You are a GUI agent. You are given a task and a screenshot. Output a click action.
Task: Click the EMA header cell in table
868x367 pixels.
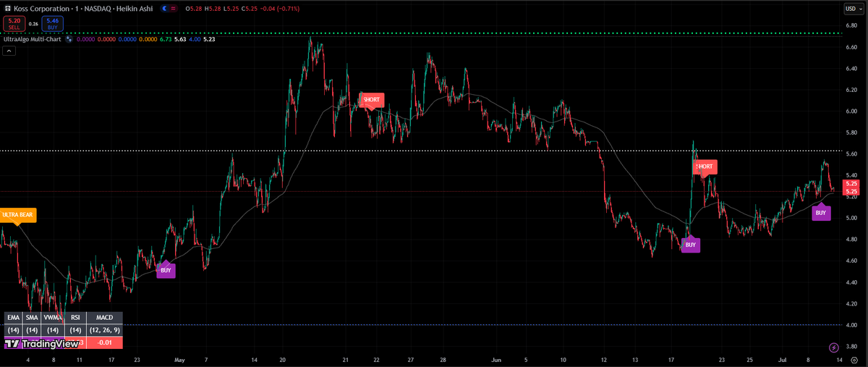(x=13, y=317)
